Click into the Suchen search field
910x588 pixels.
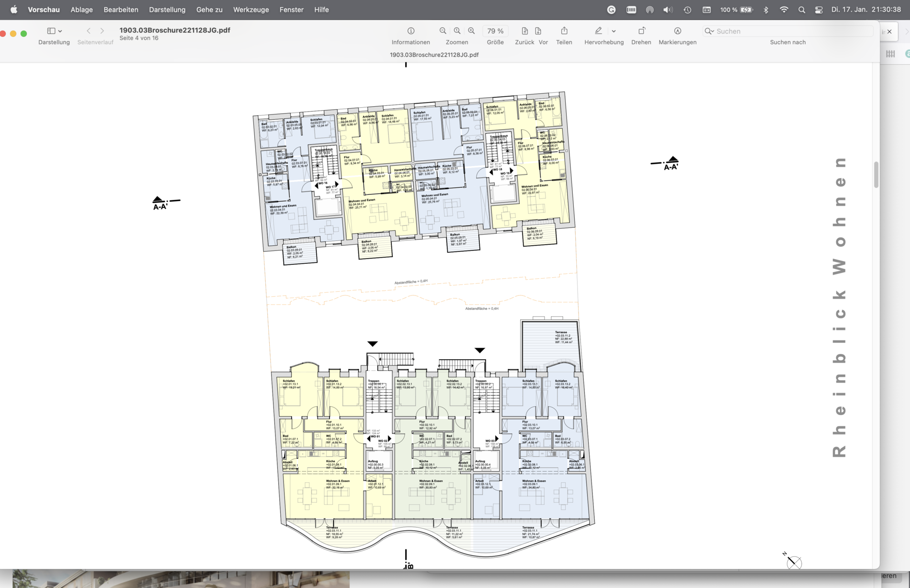[788, 31]
